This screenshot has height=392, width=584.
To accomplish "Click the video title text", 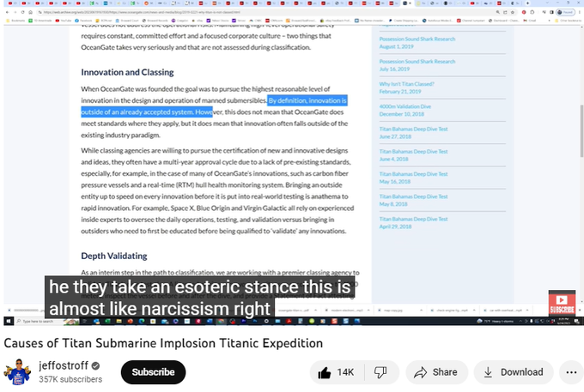I will click(x=163, y=343).
